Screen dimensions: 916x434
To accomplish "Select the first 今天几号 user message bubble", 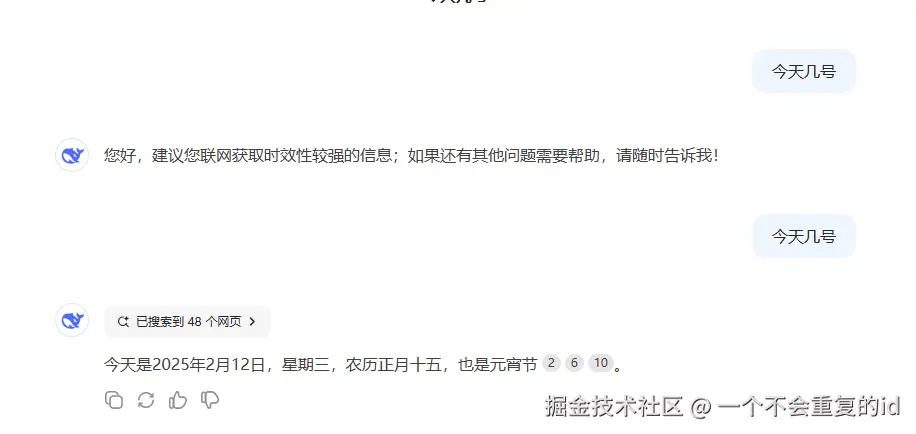I will click(804, 71).
